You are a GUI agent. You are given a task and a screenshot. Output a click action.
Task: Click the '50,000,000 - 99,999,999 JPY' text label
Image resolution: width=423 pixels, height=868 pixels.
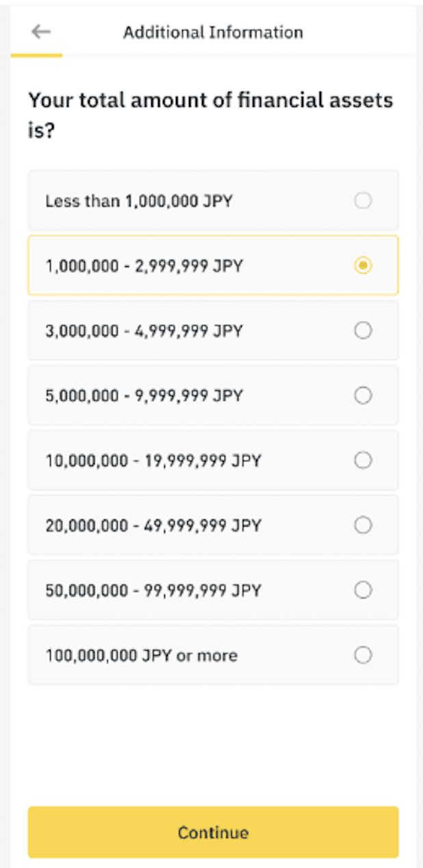[153, 590]
